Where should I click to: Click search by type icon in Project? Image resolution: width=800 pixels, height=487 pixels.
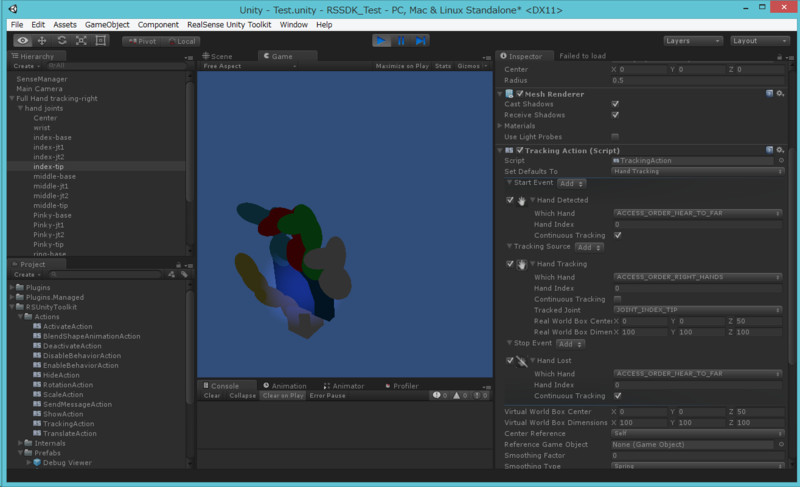click(171, 274)
